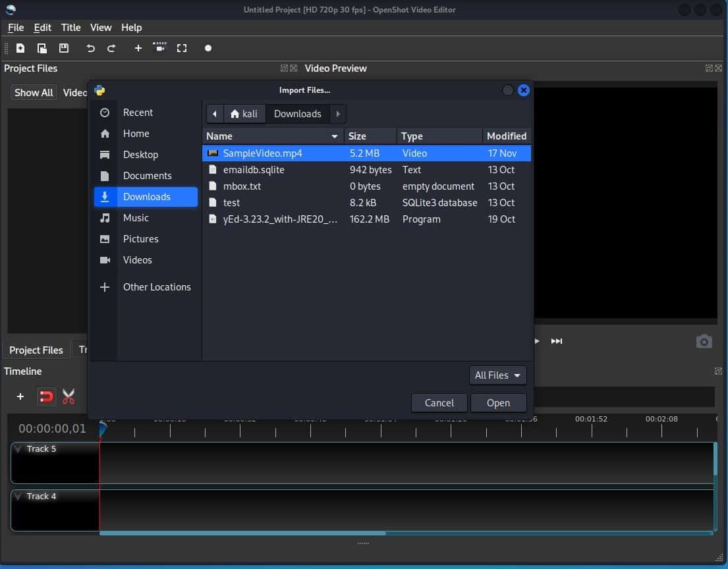Click the timeline vertical scrollbar
Image resolution: width=728 pixels, height=569 pixels.
pyautogui.click(x=715, y=460)
